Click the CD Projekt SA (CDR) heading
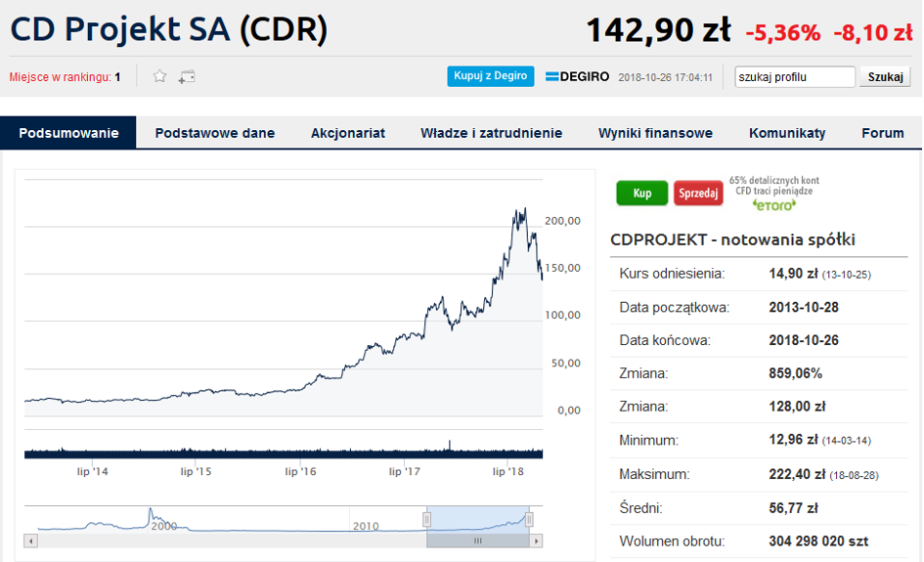This screenshot has height=562, width=924. point(169,29)
